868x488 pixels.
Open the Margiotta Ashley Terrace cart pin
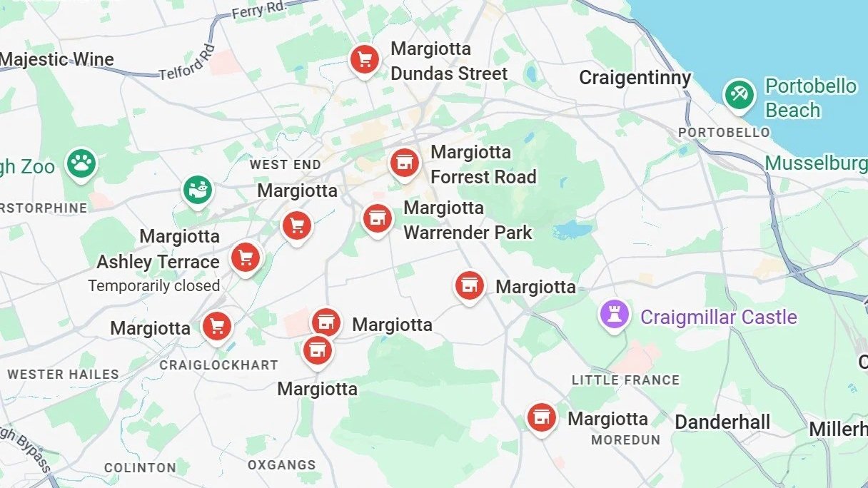[246, 258]
